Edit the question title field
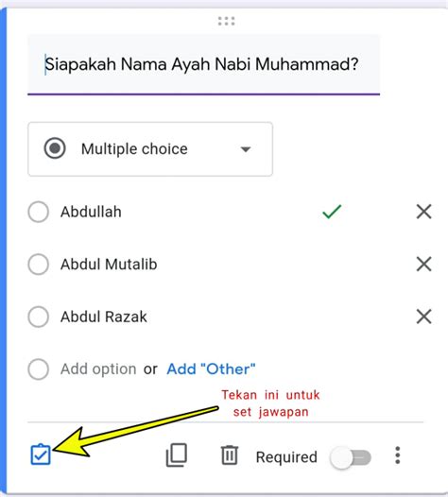This screenshot has width=448, height=497. tap(203, 64)
